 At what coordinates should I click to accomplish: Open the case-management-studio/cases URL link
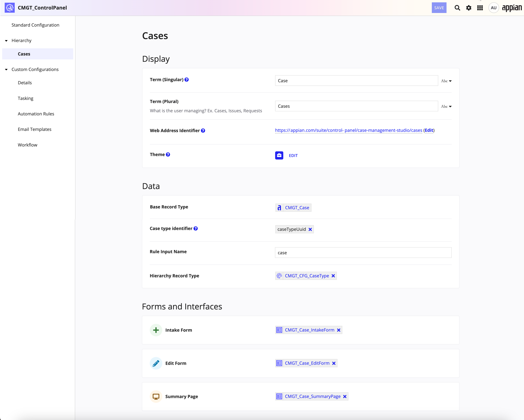click(x=349, y=130)
